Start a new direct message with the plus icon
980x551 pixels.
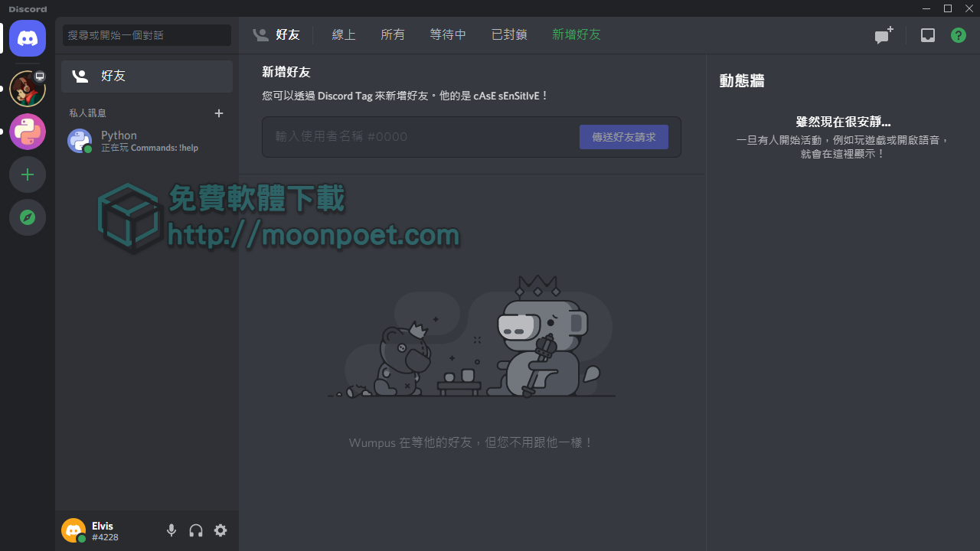pos(219,112)
